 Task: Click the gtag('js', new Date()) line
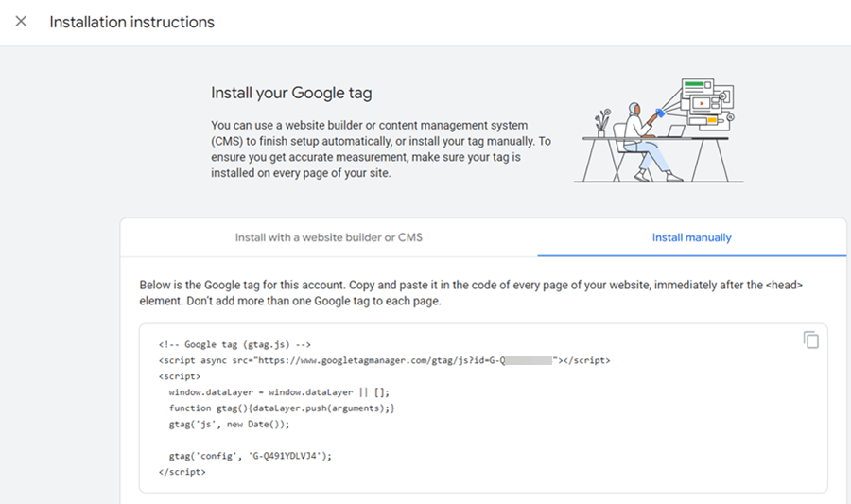click(x=229, y=424)
